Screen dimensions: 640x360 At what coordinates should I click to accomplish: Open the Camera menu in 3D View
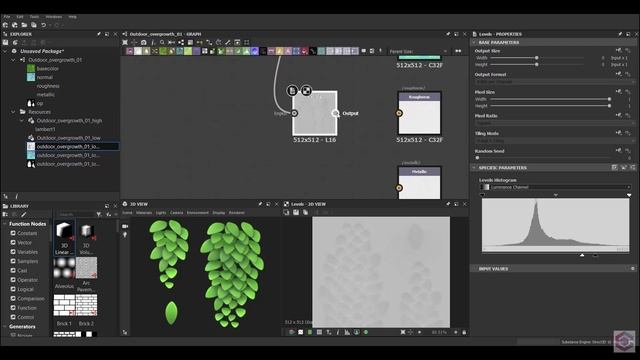(x=176, y=213)
